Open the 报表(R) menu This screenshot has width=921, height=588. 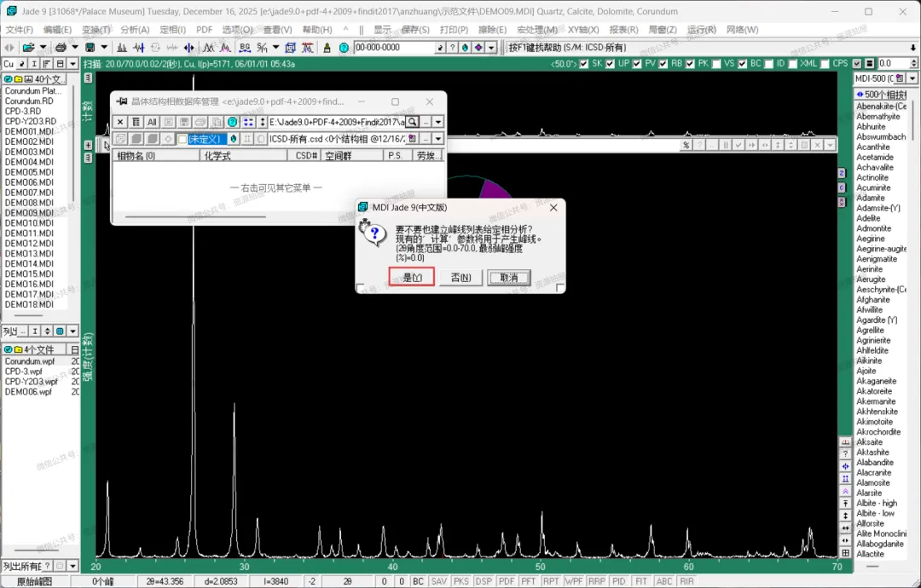tap(623, 29)
